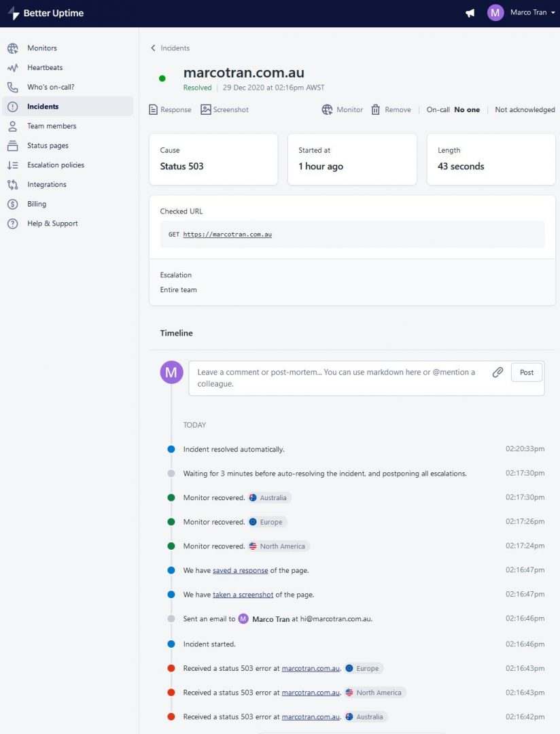Open the saved a response link
The width and height of the screenshot is (560, 734).
pos(240,570)
